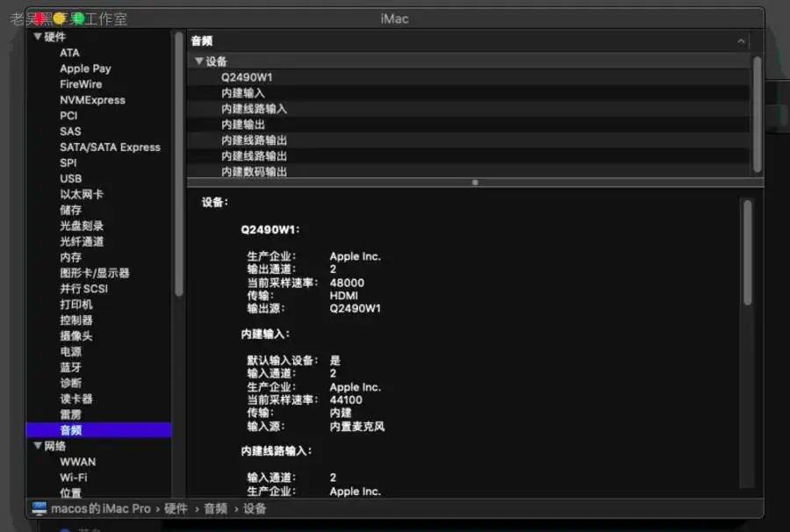The height and width of the screenshot is (532, 790).
Task: Select WWAN under network
Action: pos(77,462)
